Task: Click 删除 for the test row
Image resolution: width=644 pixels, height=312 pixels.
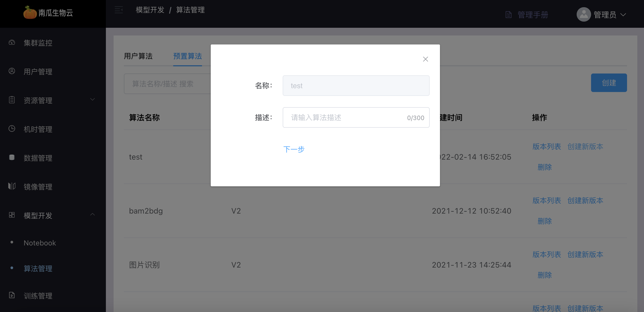Action: point(545,167)
